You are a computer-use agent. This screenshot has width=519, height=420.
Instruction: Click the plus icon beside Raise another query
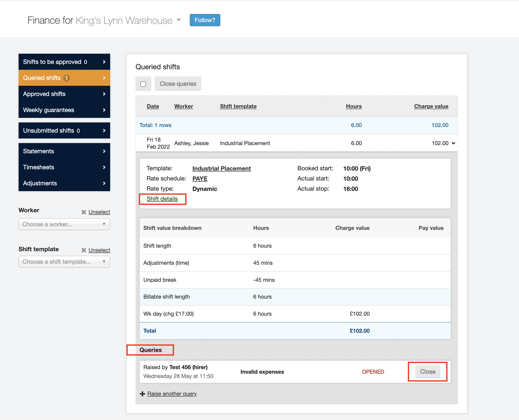pyautogui.click(x=142, y=394)
